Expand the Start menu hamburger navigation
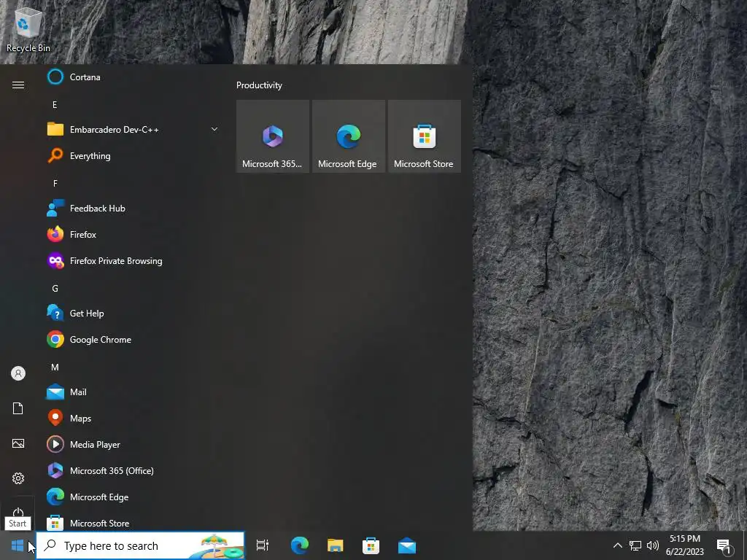 tap(18, 85)
